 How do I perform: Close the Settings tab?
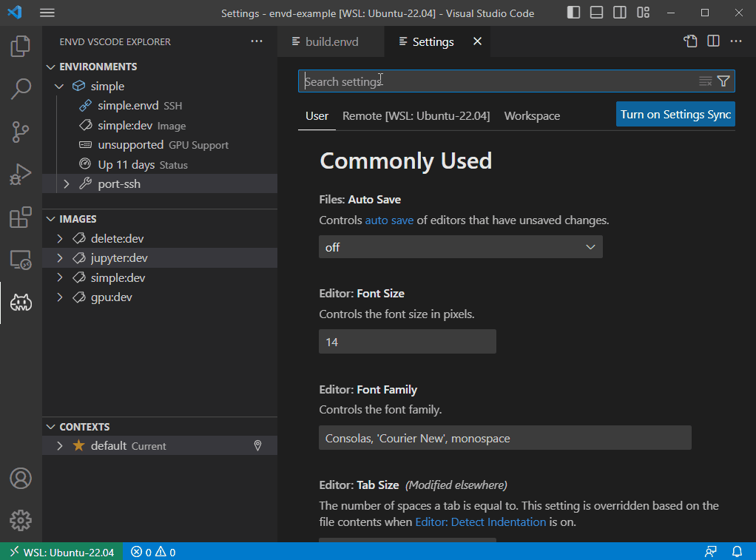477,41
